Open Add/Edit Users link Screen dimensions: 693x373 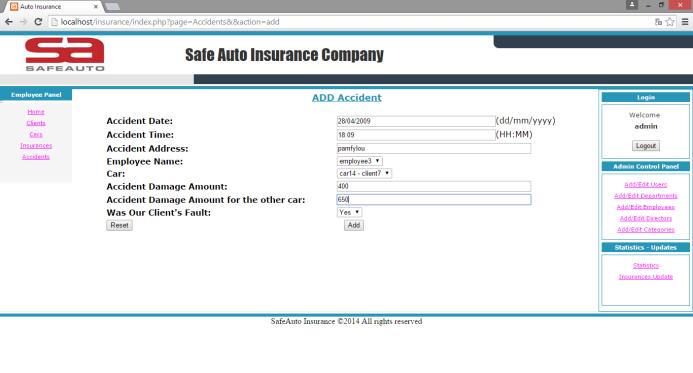click(x=646, y=185)
